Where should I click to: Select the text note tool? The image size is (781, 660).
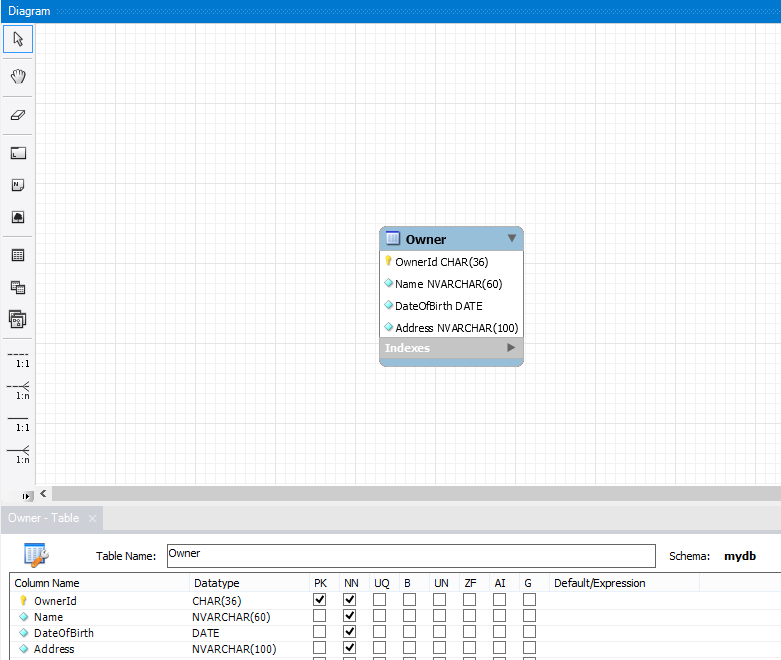(x=18, y=185)
